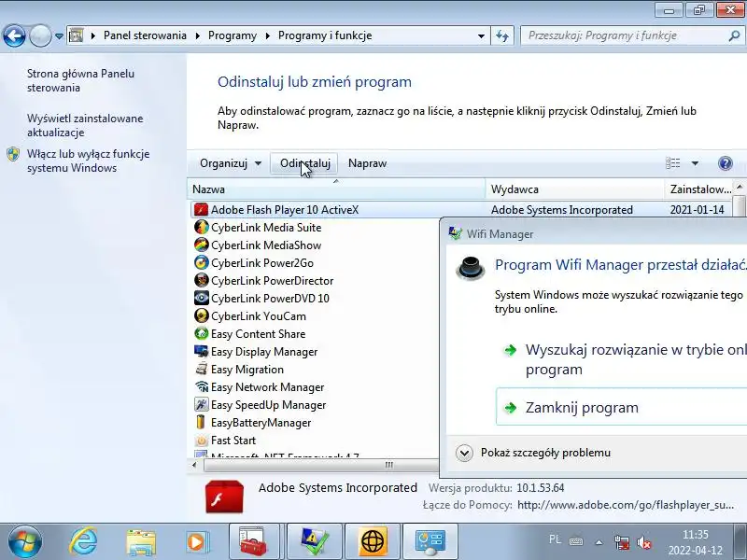The height and width of the screenshot is (560, 747).
Task: Click the CyberLink YouCam icon
Action: coord(201,315)
